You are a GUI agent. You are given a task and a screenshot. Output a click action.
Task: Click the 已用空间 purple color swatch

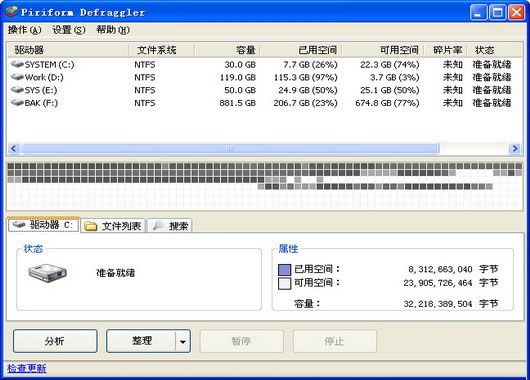(284, 269)
